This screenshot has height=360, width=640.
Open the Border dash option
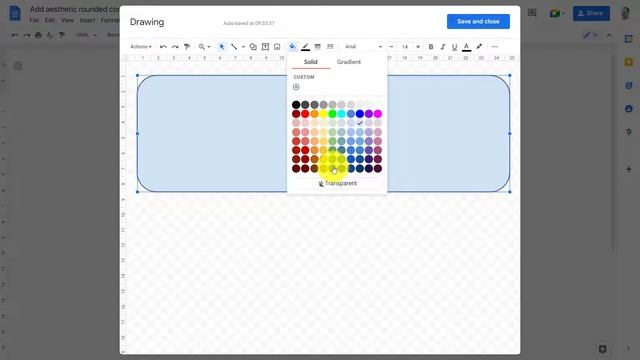[330, 47]
